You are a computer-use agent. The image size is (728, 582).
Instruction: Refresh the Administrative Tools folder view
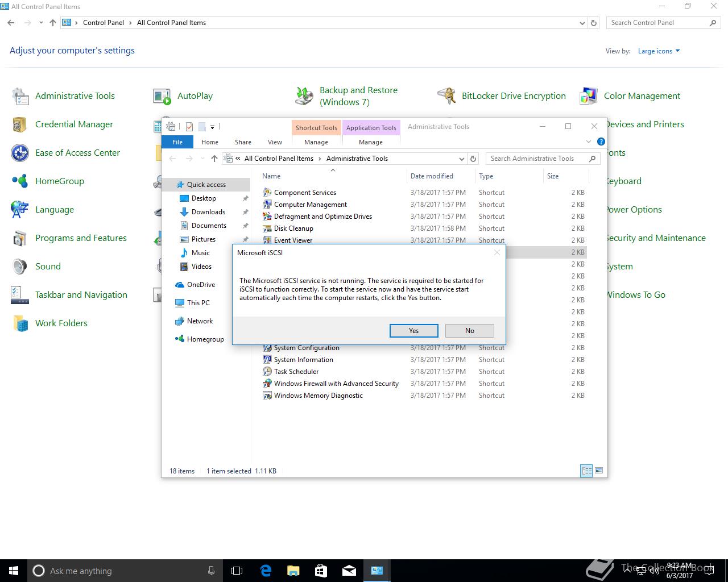pyautogui.click(x=473, y=159)
